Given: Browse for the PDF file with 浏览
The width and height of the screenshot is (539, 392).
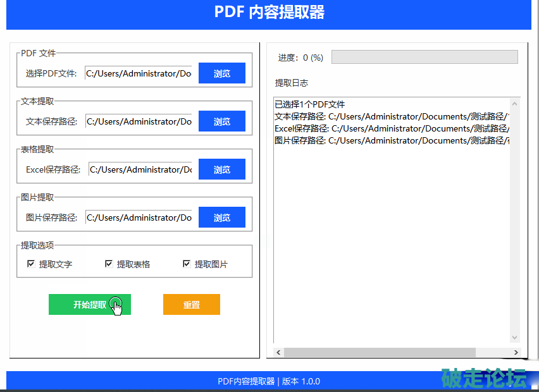Looking at the screenshot, I should pyautogui.click(x=221, y=73).
